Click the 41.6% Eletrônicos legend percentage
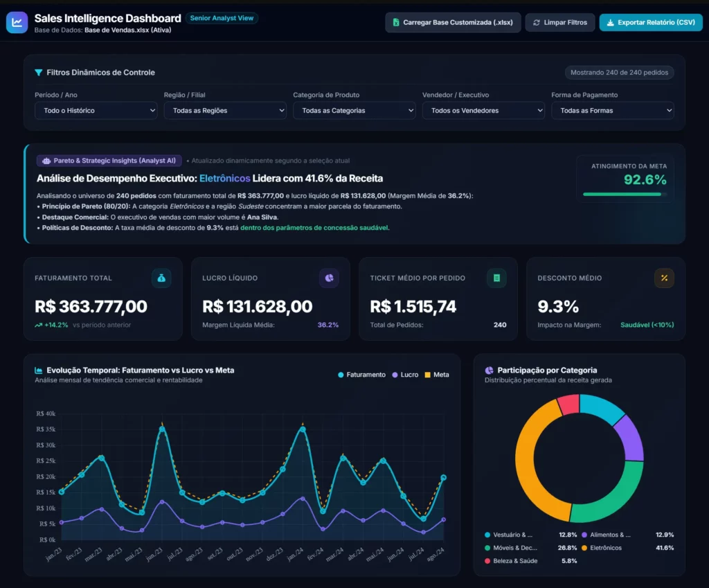Image resolution: width=709 pixels, height=588 pixels. (x=665, y=548)
